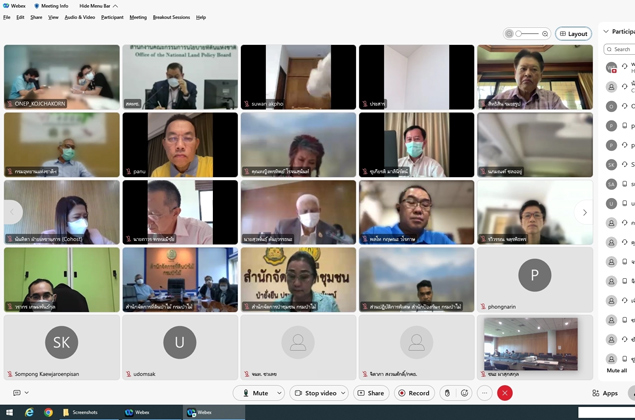Image resolution: width=635 pixels, height=420 pixels.
Task: Open the Mute audio options dropdown
Action: [x=279, y=393]
